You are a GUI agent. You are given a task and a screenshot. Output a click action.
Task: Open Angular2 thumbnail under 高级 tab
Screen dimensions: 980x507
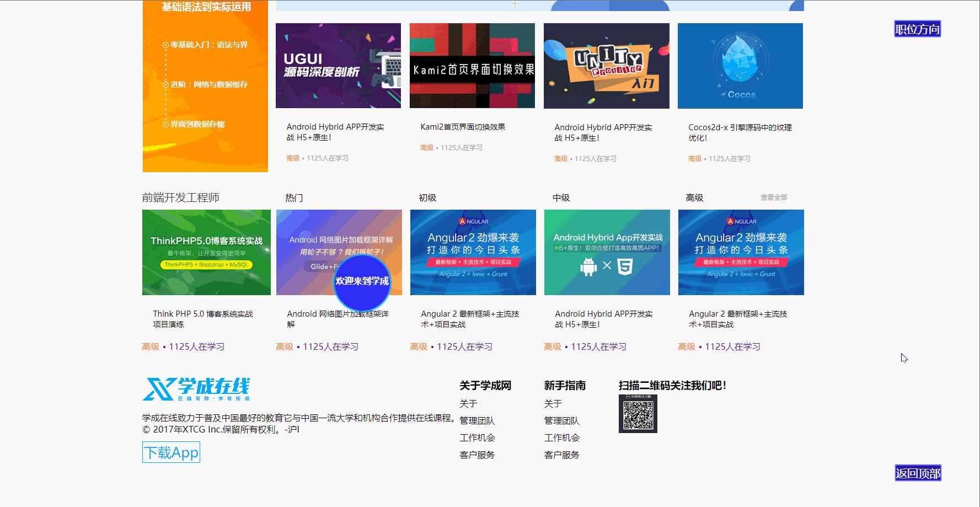point(741,252)
